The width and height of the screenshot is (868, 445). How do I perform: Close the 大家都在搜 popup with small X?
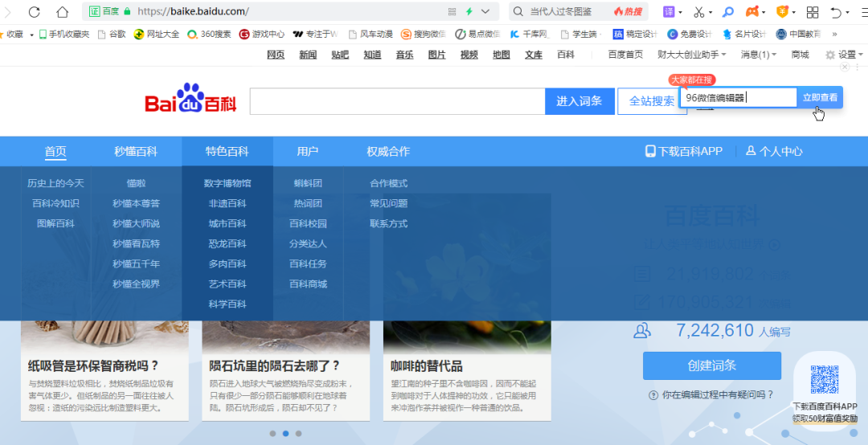844,67
